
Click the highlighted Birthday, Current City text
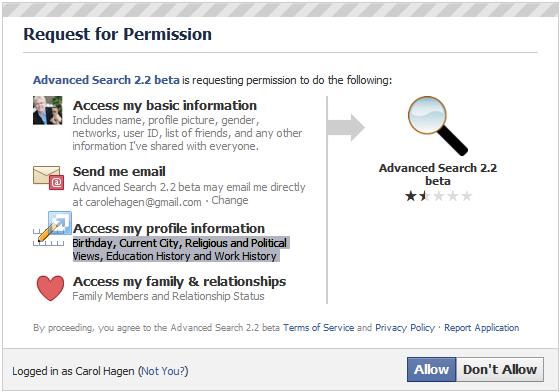click(180, 249)
